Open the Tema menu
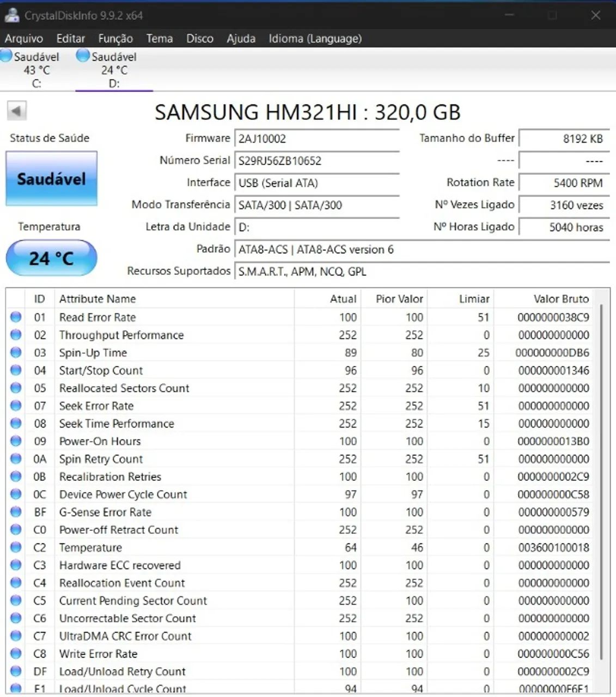This screenshot has width=616, height=697. click(160, 38)
